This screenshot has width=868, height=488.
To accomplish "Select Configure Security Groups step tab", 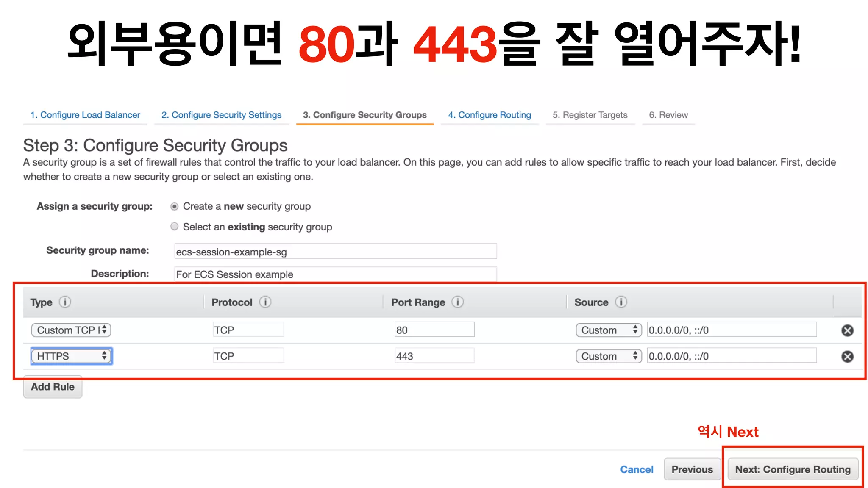I will pos(365,115).
